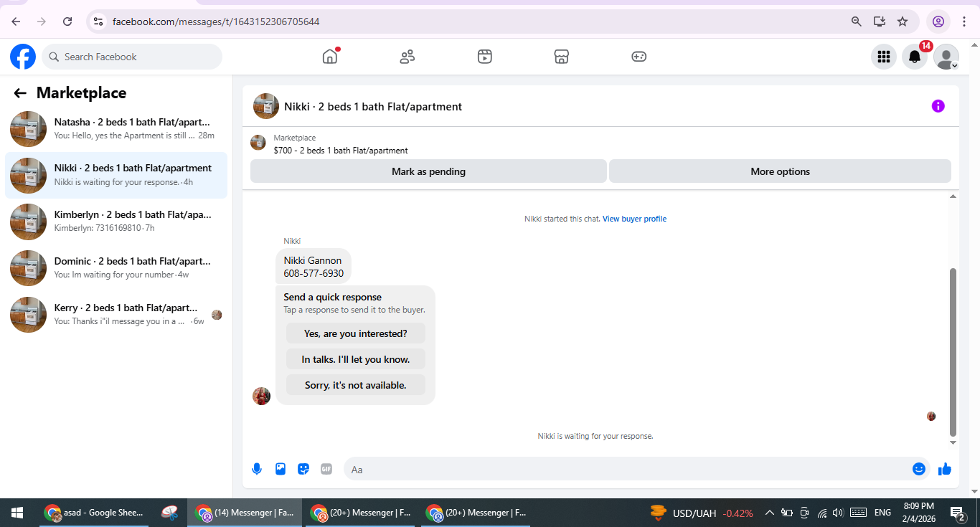Open Windows Start menu
980x527 pixels.
pyautogui.click(x=17, y=513)
